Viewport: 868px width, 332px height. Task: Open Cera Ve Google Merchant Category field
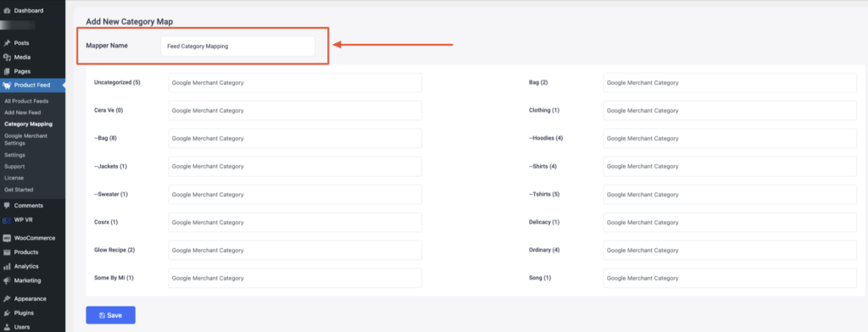(295, 111)
